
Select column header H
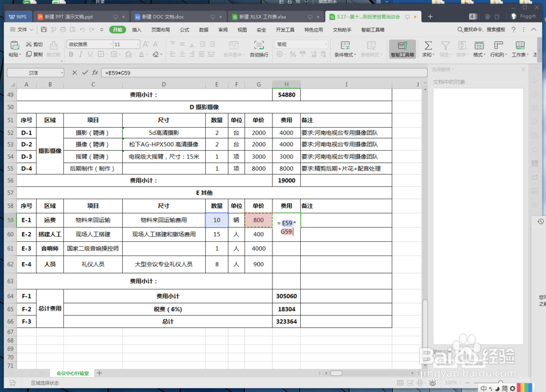[286, 84]
